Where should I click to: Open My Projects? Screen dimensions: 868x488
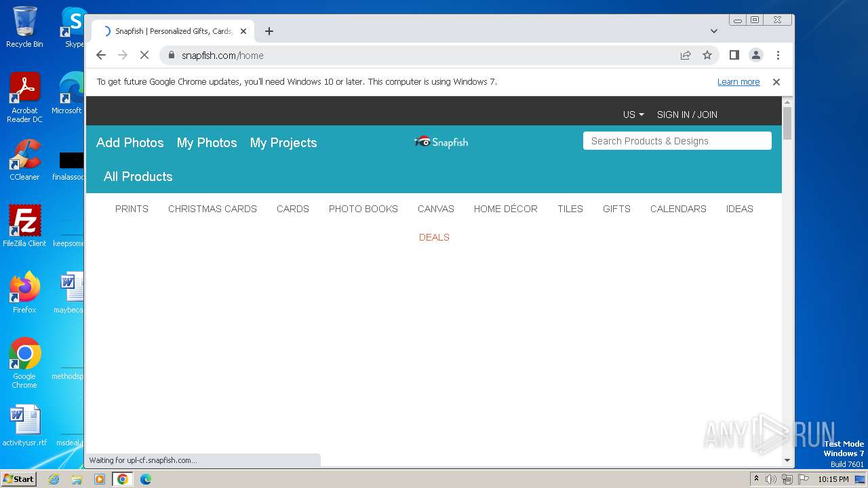click(x=283, y=143)
